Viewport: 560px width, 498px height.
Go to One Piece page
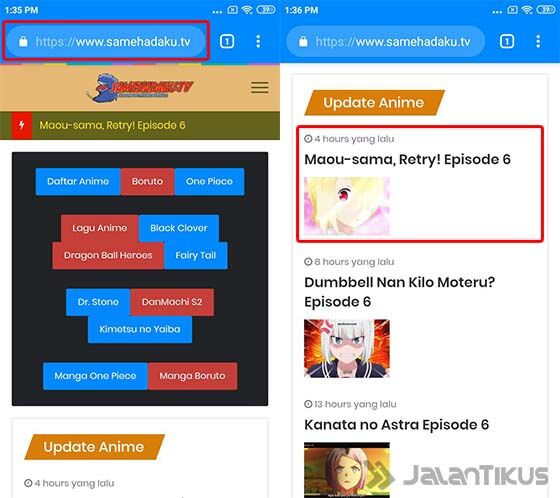click(209, 181)
